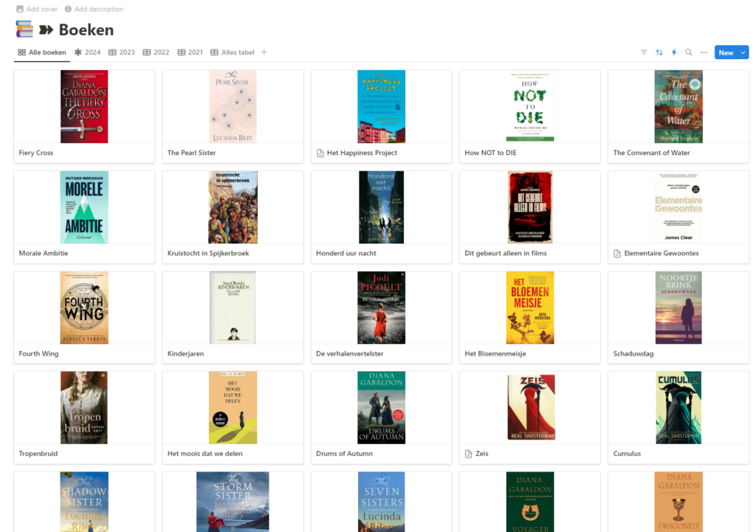Click the lightning automation icon
756x532 pixels.
coord(674,52)
